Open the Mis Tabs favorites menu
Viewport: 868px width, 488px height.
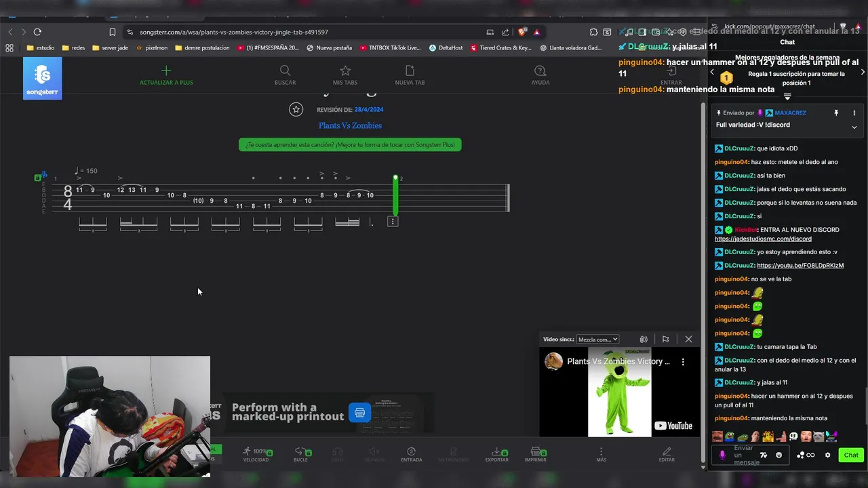click(345, 75)
